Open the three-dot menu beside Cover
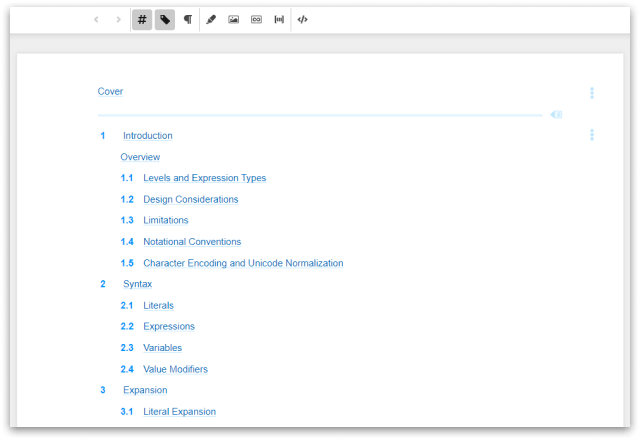The image size is (640, 440). pos(592,93)
